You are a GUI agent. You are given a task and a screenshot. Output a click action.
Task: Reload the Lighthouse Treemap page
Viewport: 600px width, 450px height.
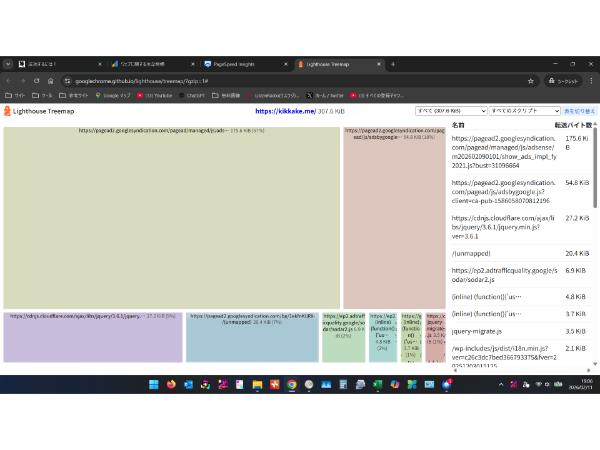tap(37, 81)
